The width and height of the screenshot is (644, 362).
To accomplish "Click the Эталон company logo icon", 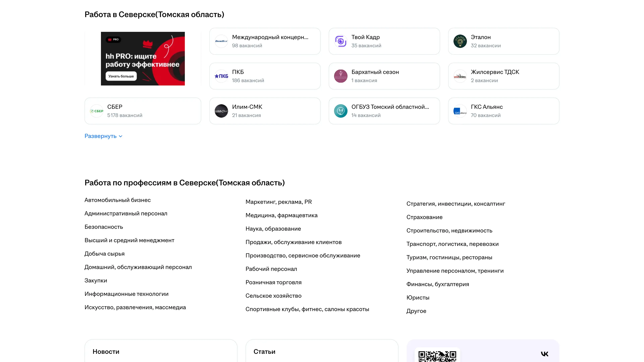I will tap(460, 41).
